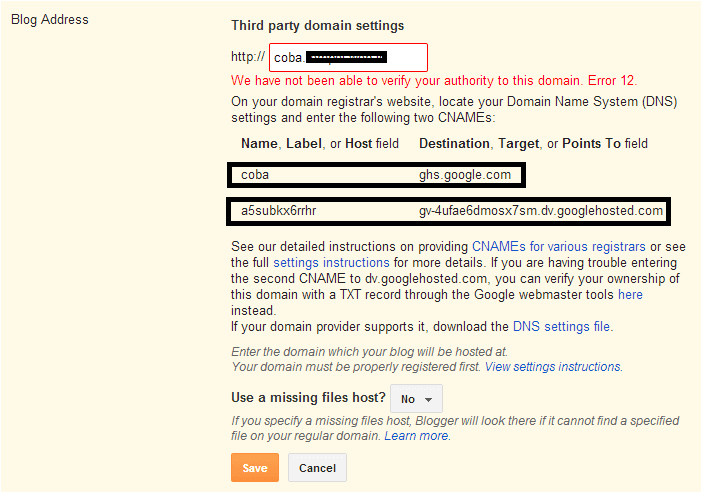Screen dimensions: 724x498
Task: Select the 'gv-4ufae6dmosx7sm.dv.googlehosted.com' destination text
Action: (x=541, y=211)
